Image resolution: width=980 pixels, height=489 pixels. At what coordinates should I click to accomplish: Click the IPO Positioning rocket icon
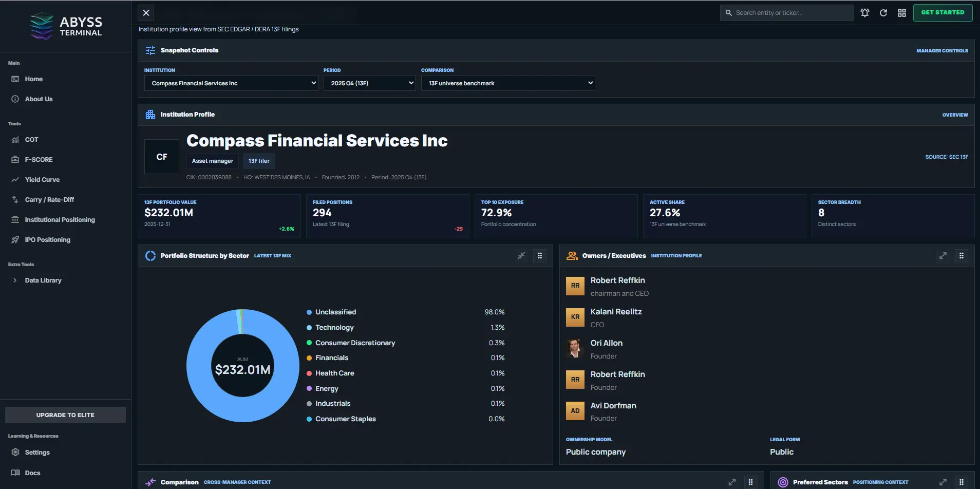[x=15, y=240]
